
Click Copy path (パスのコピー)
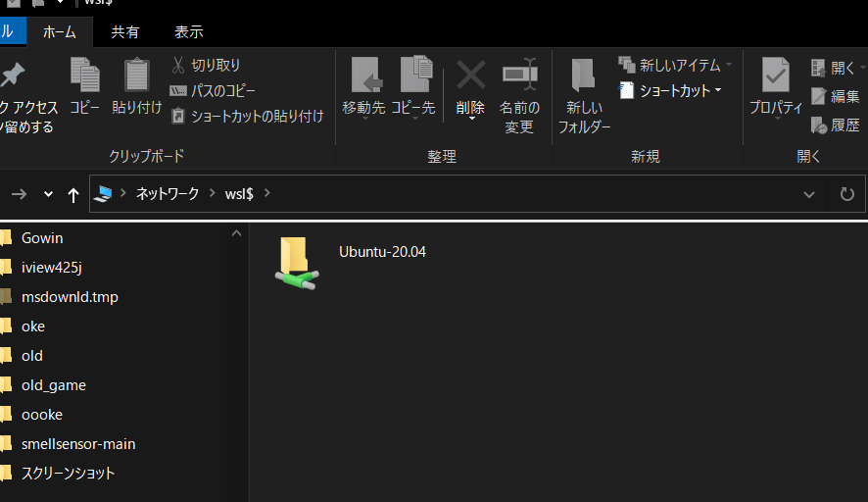click(x=214, y=90)
